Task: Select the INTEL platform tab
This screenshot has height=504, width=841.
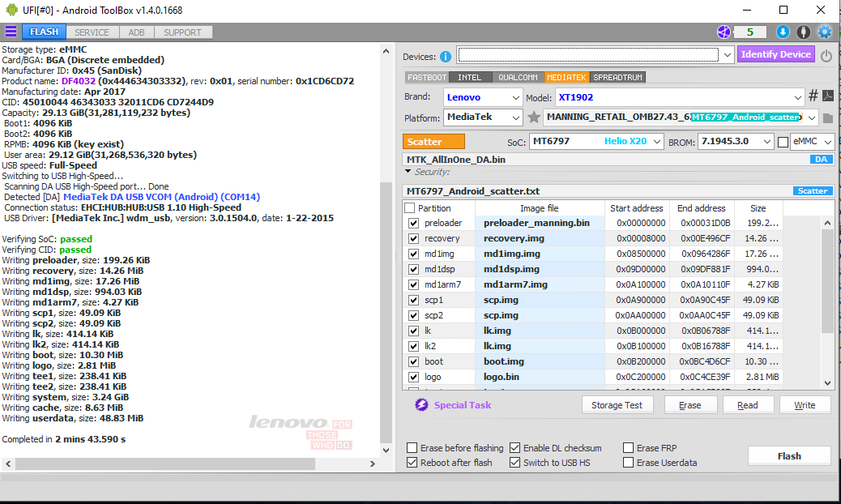Action: coord(469,78)
